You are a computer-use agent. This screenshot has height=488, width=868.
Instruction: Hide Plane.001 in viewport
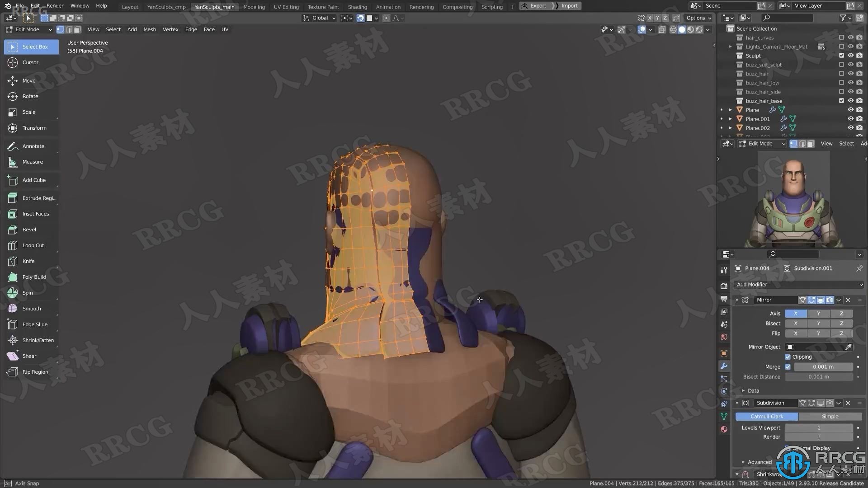(850, 119)
